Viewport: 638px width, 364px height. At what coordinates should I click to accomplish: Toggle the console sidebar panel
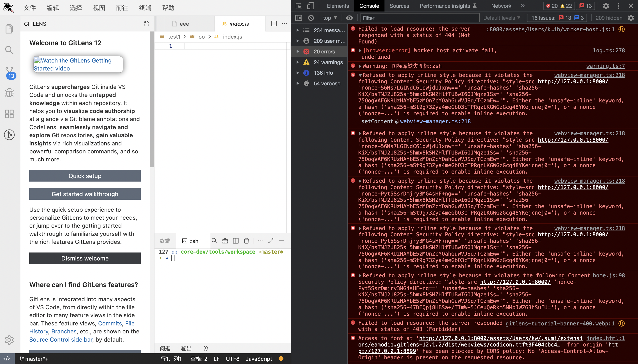click(x=299, y=18)
